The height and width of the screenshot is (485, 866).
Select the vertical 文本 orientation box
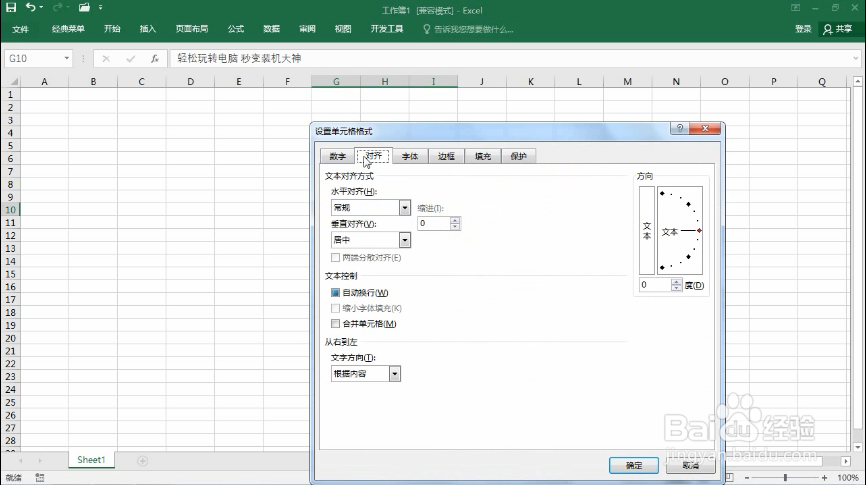[x=647, y=230]
